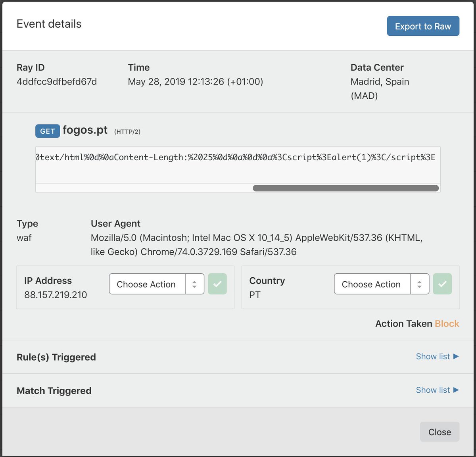Click the waf type value
The height and width of the screenshot is (457, 476).
click(24, 238)
